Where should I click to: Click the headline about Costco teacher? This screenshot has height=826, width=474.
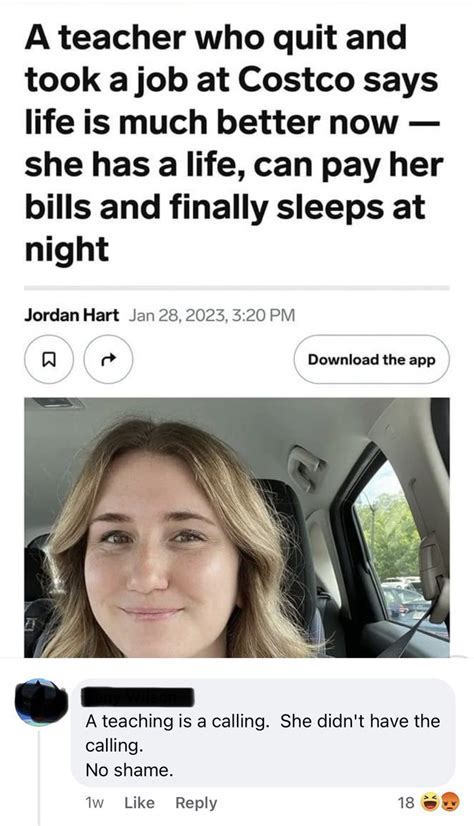pyautogui.click(x=234, y=143)
